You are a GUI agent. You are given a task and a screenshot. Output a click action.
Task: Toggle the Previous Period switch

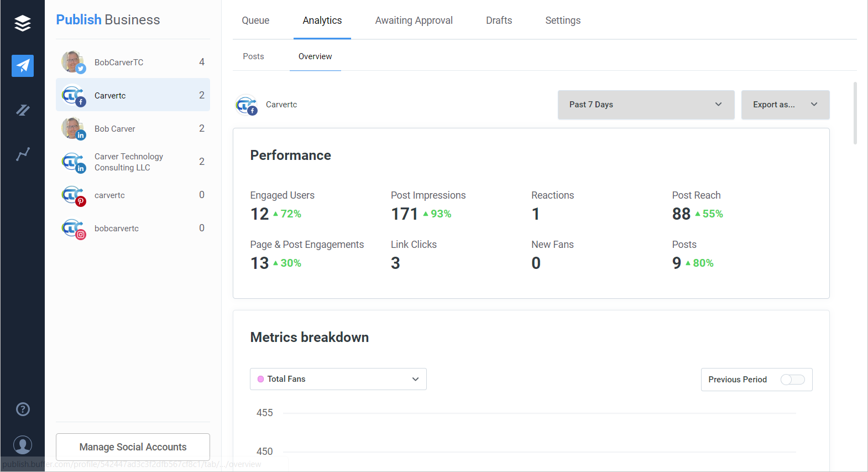(x=792, y=380)
